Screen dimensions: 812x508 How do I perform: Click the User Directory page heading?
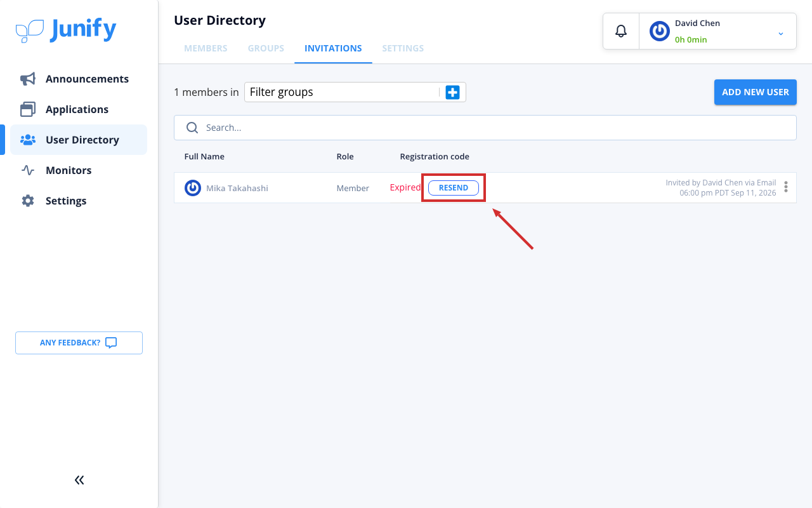(x=219, y=20)
